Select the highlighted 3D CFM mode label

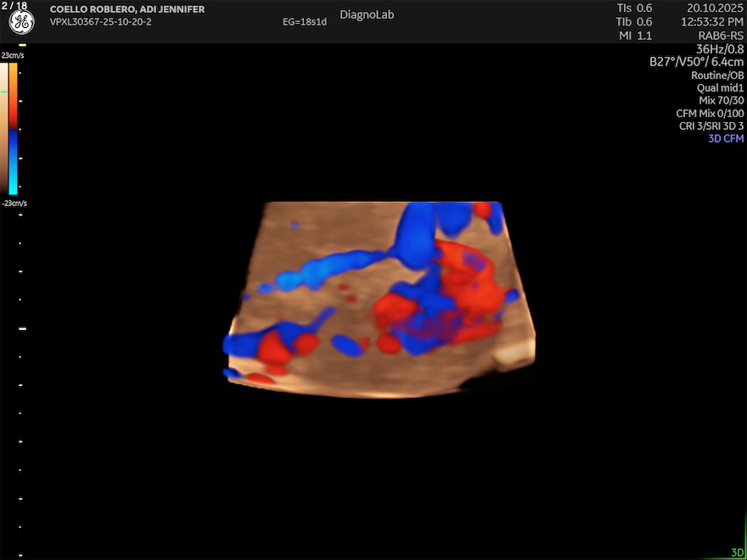coord(726,138)
